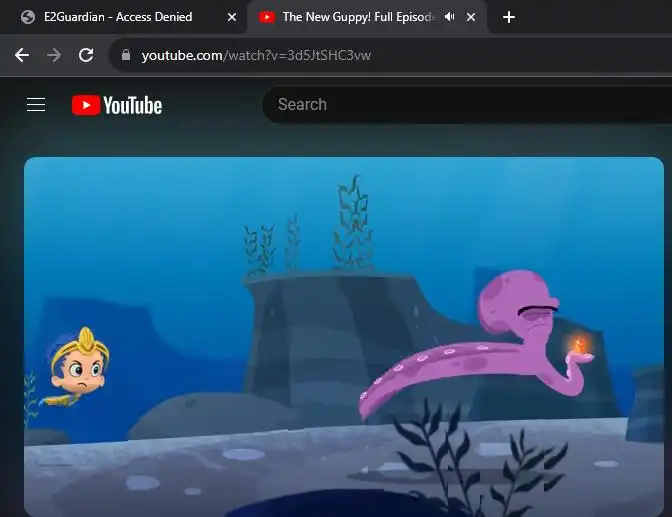Switch to the E2Guardian - Access Denied tab
The image size is (672, 517).
click(127, 17)
